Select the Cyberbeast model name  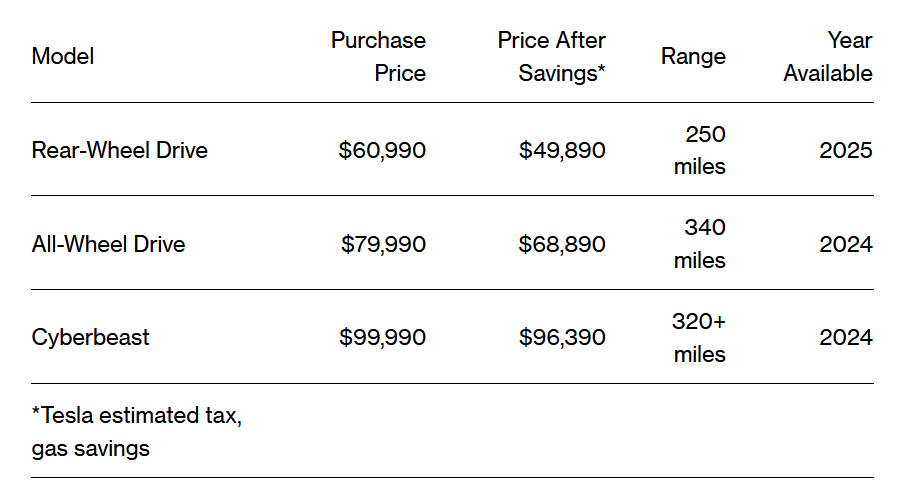(90, 337)
